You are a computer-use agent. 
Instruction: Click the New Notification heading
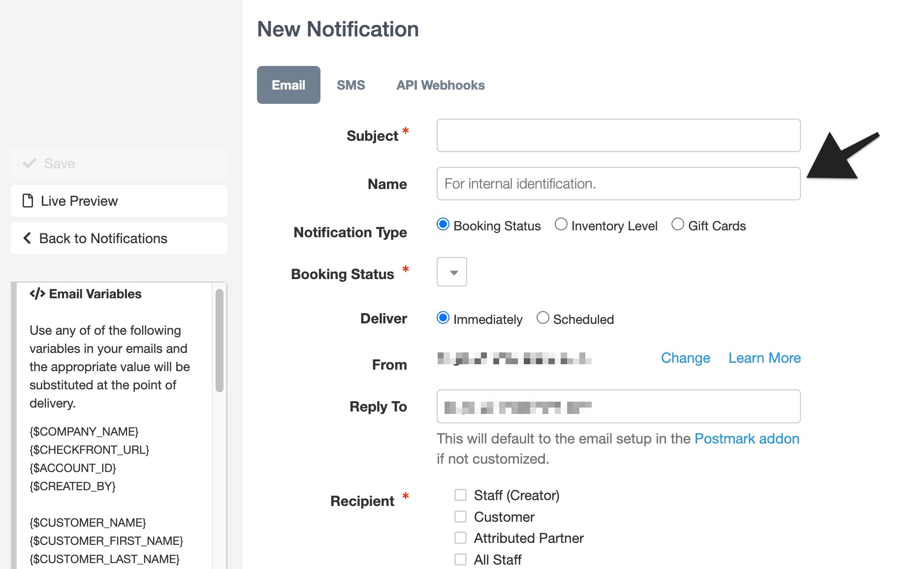[x=338, y=29]
